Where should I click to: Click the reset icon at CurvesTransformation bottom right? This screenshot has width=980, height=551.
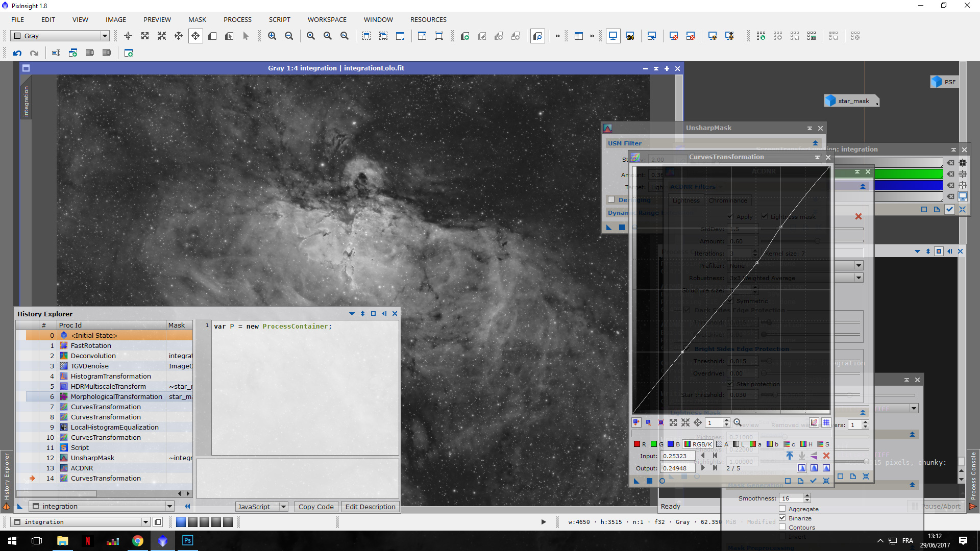(x=826, y=481)
